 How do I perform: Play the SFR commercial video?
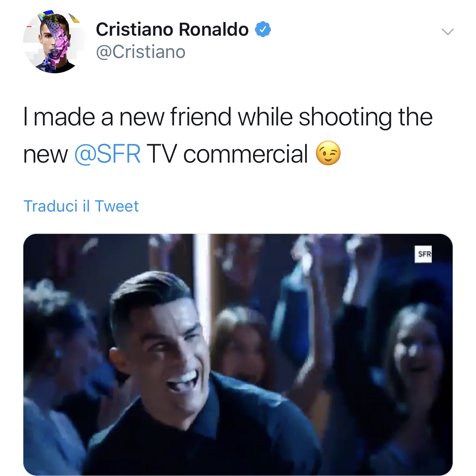[x=238, y=354]
